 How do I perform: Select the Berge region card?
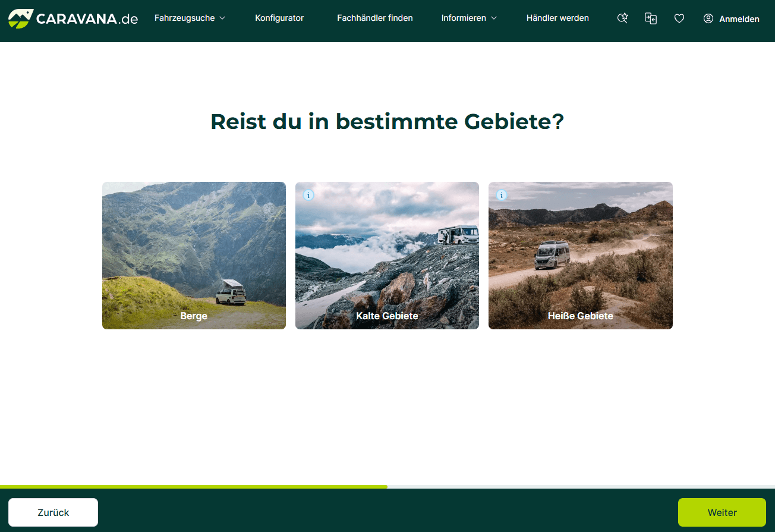coord(194,256)
